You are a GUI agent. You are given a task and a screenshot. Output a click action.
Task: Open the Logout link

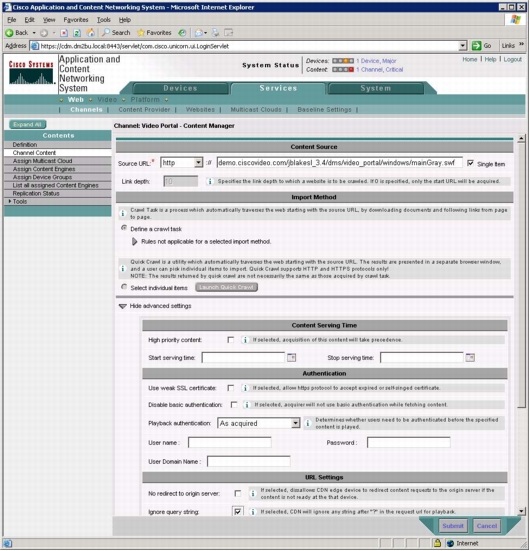[x=512, y=59]
